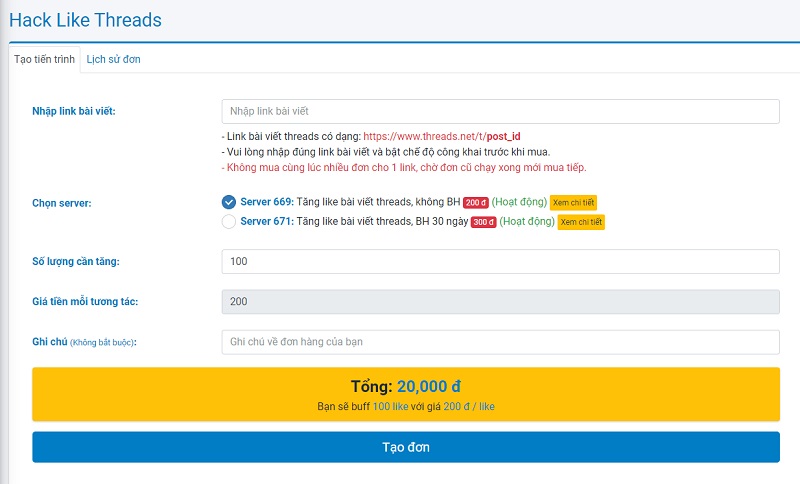Click the red warning 'Không mua cùng lúc' text
800x484 pixels.
404,167
